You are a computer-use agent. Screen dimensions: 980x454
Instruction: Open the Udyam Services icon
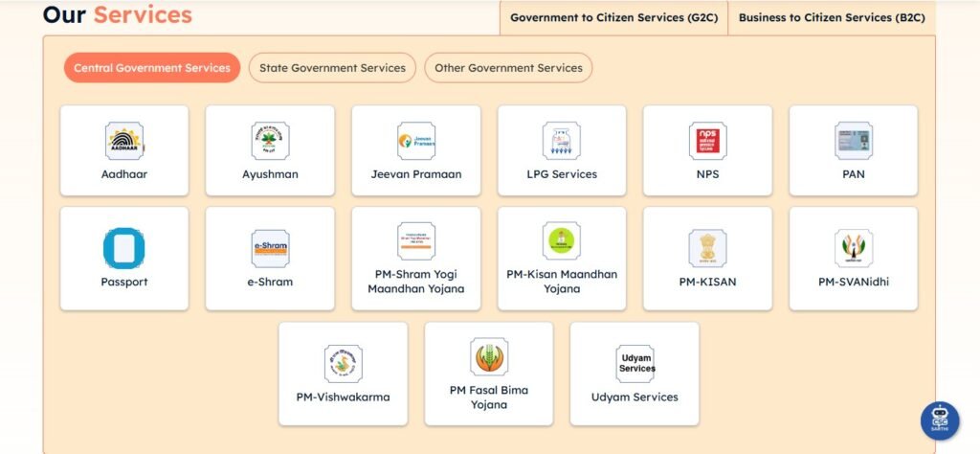pyautogui.click(x=635, y=364)
